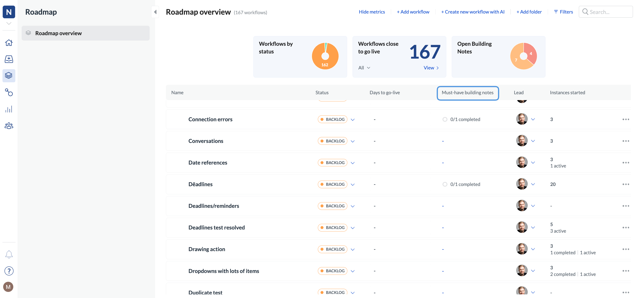Viewport: 644px width, 298px height.
Task: Hide metrics section
Action: pyautogui.click(x=371, y=12)
